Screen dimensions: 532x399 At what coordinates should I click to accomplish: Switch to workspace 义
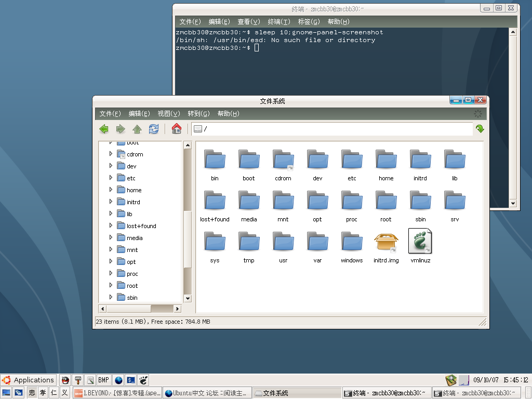pyautogui.click(x=64, y=393)
